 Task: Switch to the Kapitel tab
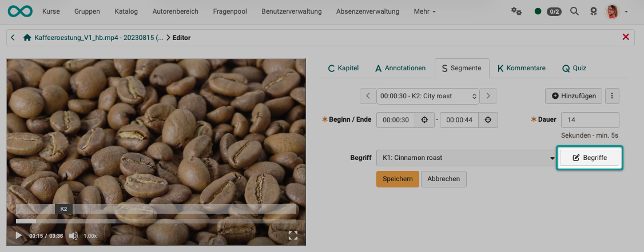click(343, 68)
